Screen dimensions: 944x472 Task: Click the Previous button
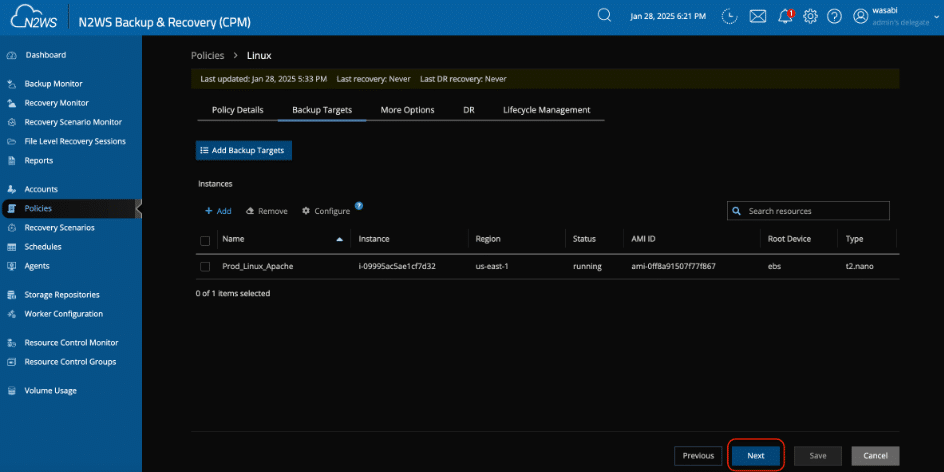698,455
